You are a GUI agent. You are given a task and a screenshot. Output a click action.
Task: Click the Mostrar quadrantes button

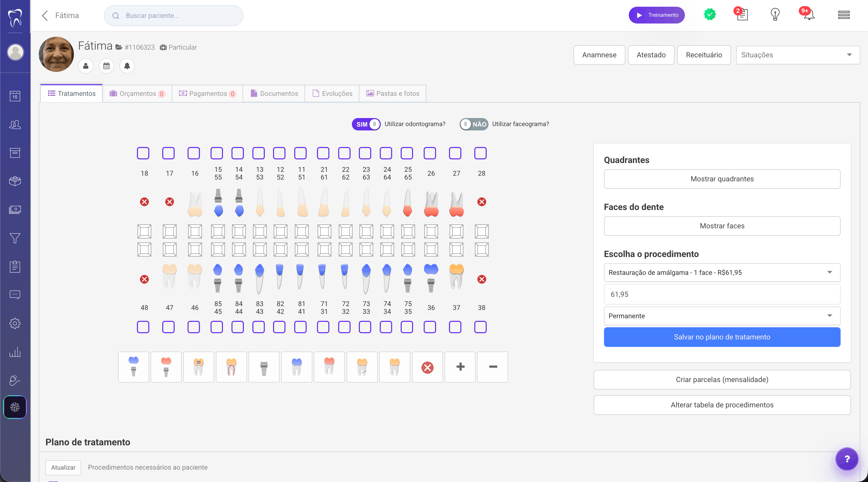click(x=722, y=179)
